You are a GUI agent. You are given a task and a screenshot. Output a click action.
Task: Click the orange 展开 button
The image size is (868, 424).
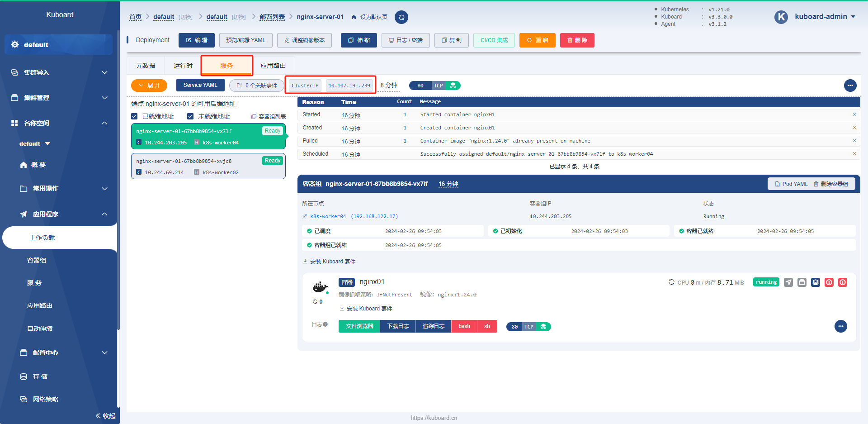coord(149,86)
